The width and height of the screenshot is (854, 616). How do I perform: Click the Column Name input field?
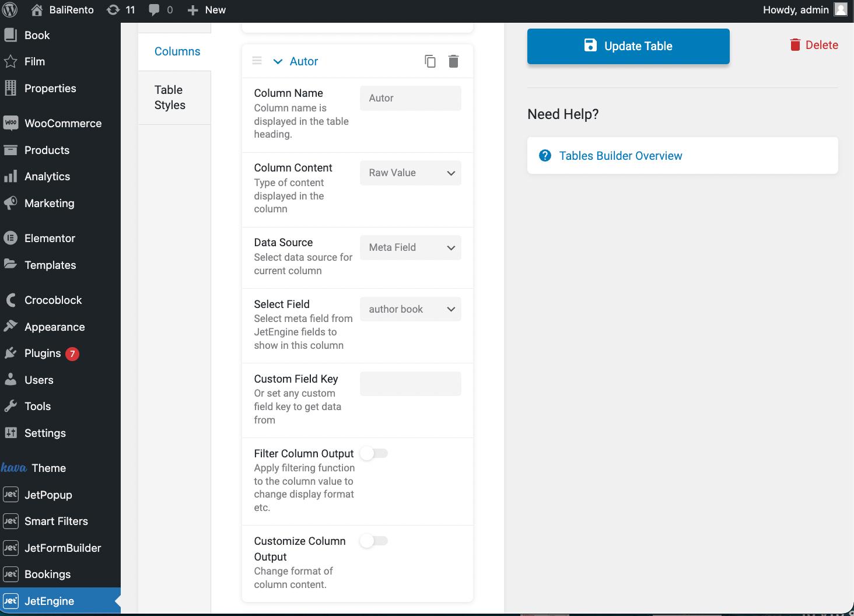click(x=411, y=98)
